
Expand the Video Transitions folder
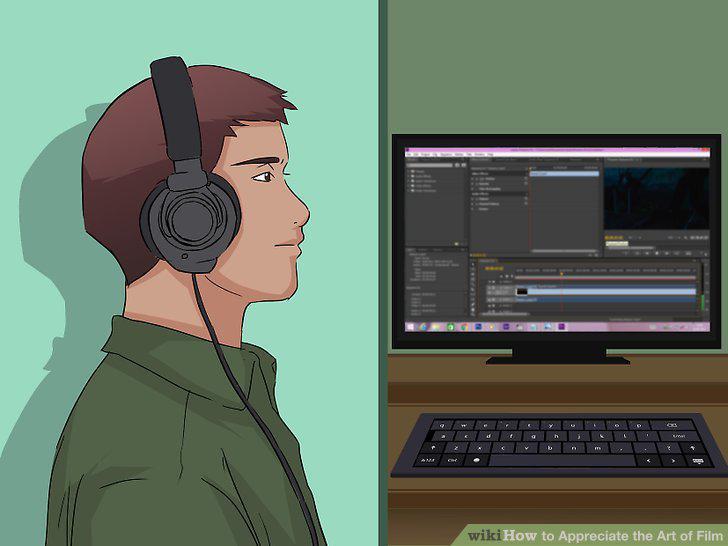(x=409, y=191)
